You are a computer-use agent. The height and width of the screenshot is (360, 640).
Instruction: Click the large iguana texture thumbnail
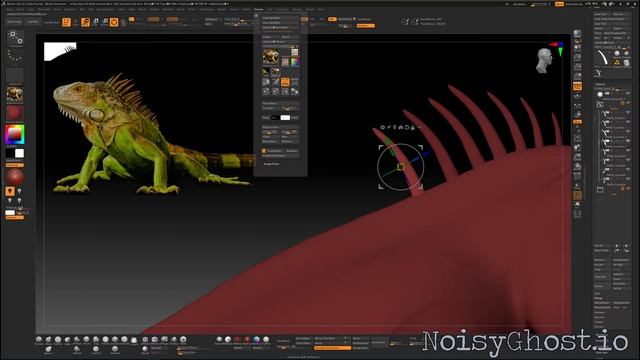click(271, 56)
